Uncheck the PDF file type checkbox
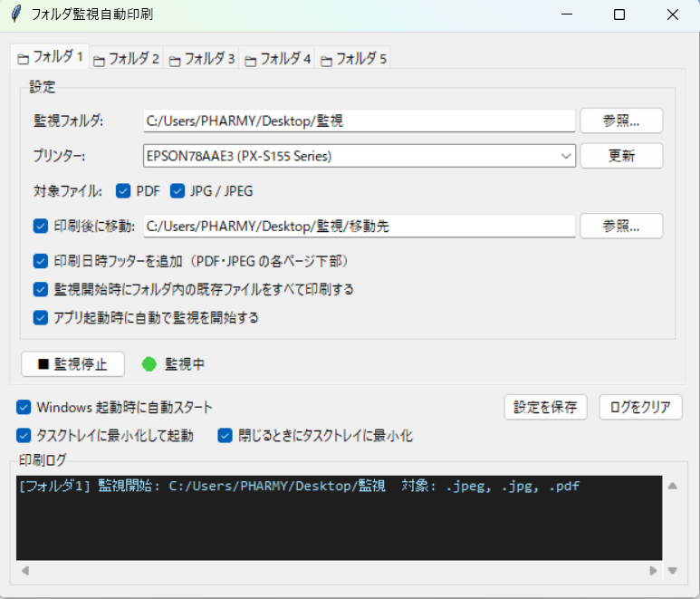The width and height of the screenshot is (700, 599). (x=123, y=191)
